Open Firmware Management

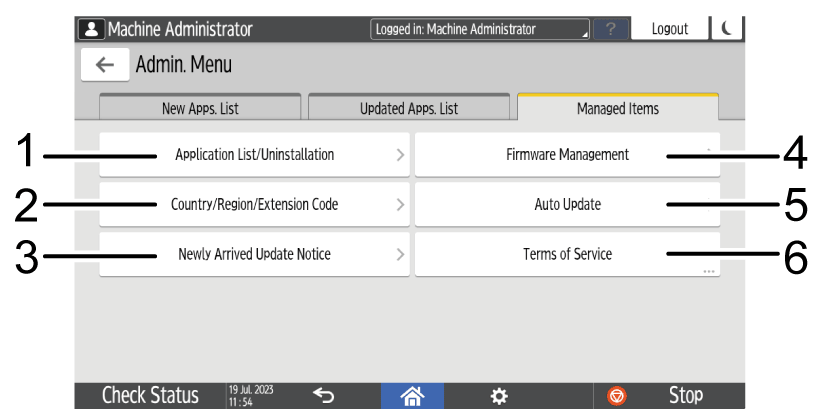tap(567, 155)
